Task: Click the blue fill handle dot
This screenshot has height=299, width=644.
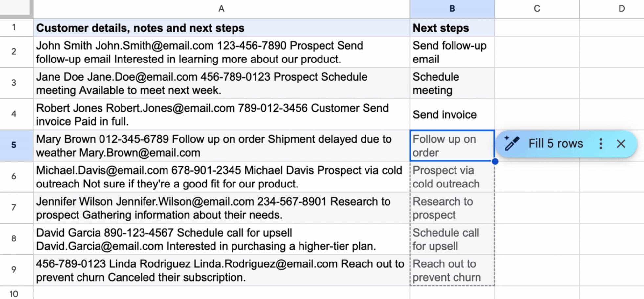Action: pyautogui.click(x=495, y=162)
